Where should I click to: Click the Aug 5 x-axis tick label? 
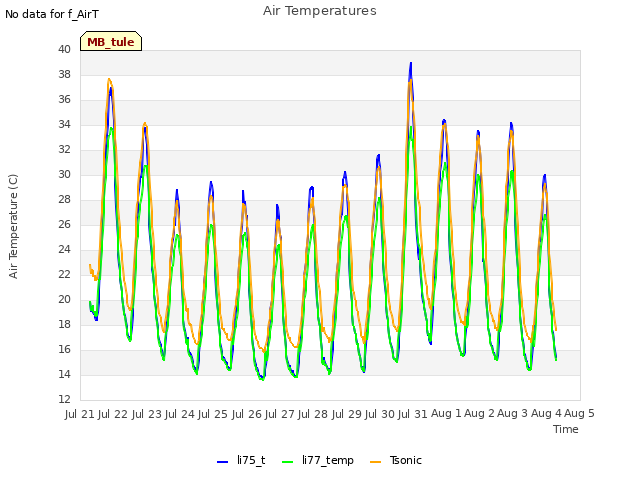(x=579, y=414)
